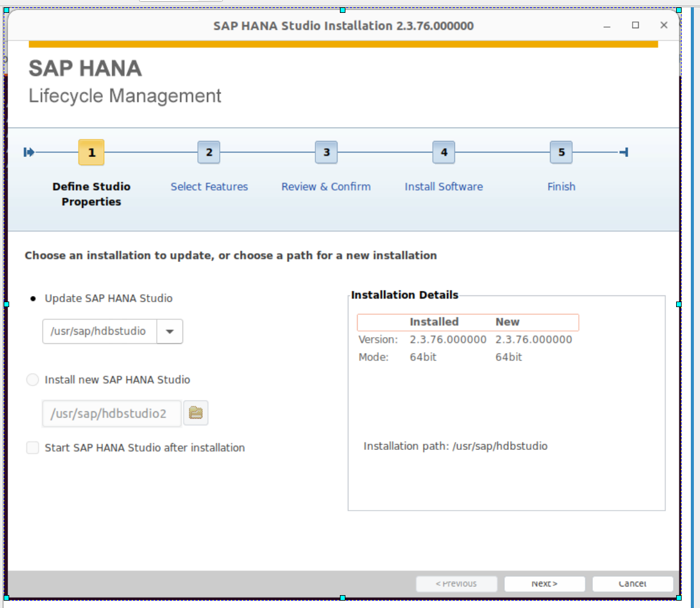
Task: Click step 5 number box
Action: tap(561, 153)
